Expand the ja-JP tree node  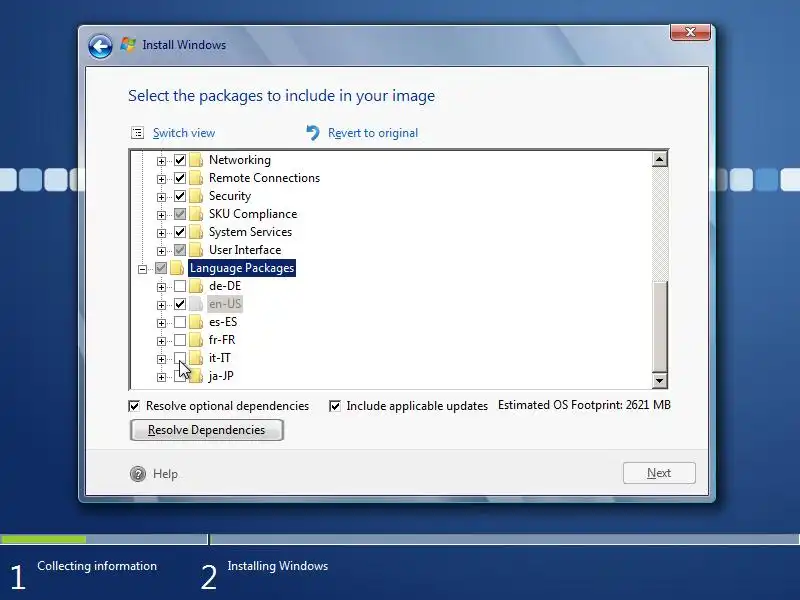(x=161, y=377)
